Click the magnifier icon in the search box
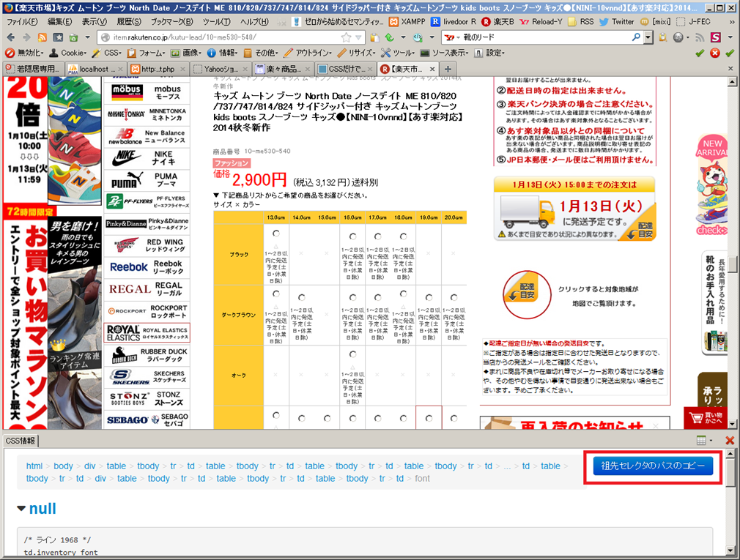This screenshot has height=560, width=740. pyautogui.click(x=636, y=37)
